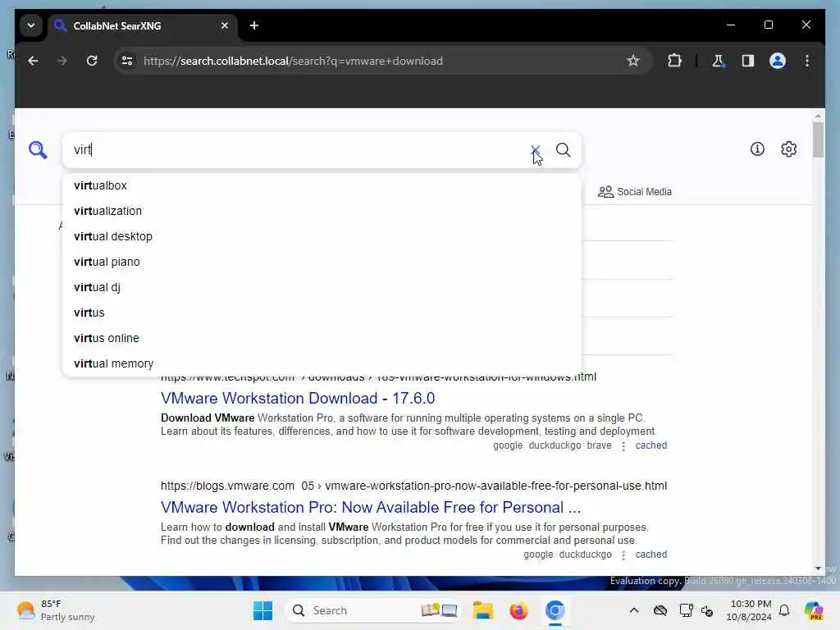Toggle the browser side panel
Image resolution: width=840 pixels, height=630 pixels.
(748, 61)
